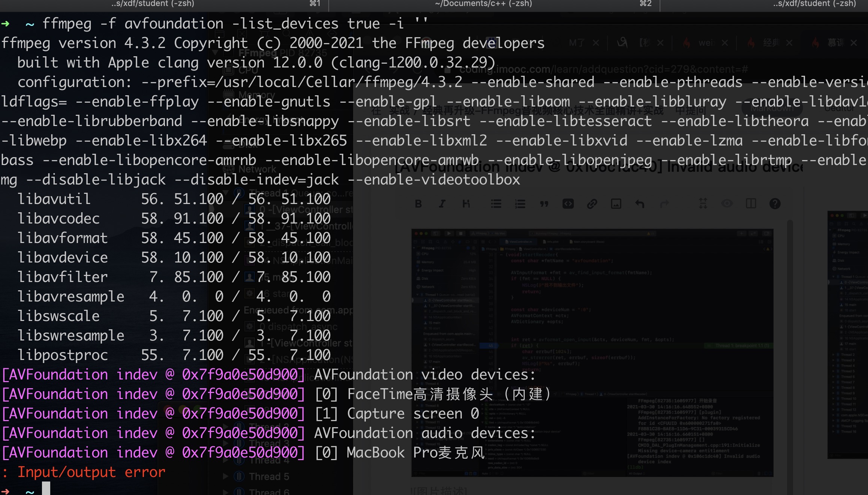Viewport: 868px width, 495px height.
Task: Open the embedded Xcode screenshot in the editor
Action: (x=592, y=352)
